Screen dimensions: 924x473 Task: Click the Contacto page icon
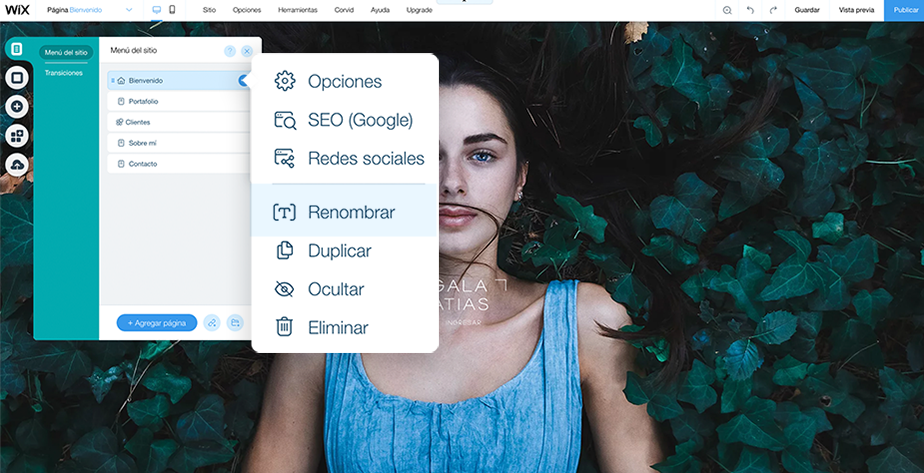[121, 164]
